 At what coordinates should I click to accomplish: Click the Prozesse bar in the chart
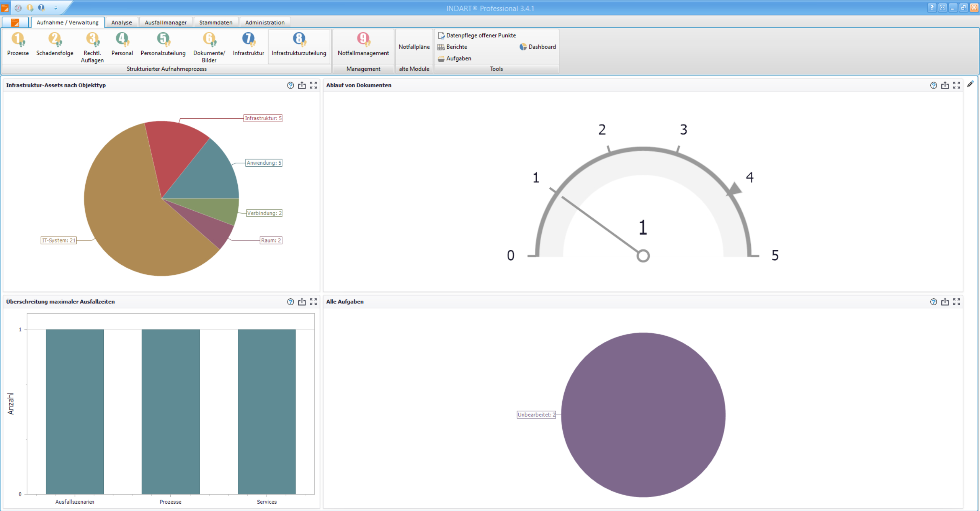[170, 412]
